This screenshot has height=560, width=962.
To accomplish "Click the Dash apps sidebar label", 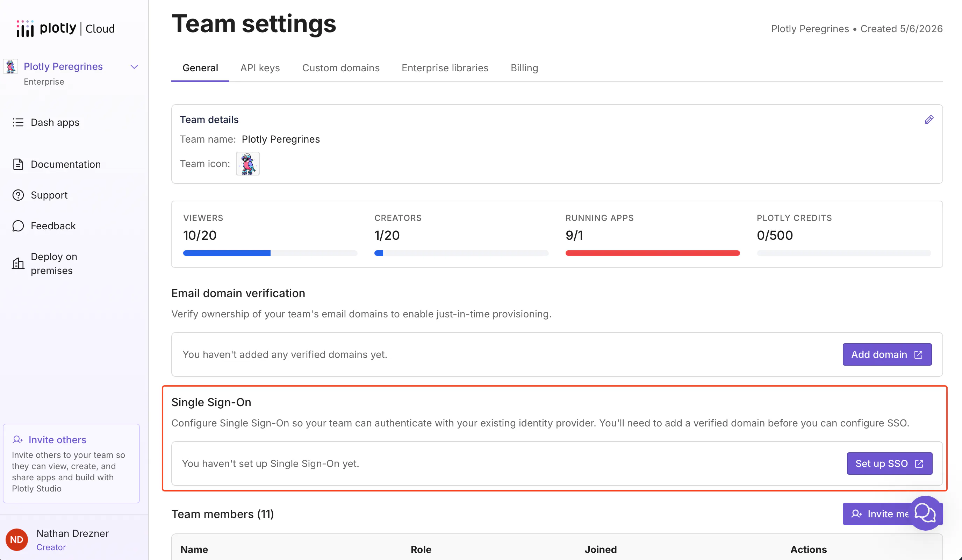I will click(x=55, y=122).
